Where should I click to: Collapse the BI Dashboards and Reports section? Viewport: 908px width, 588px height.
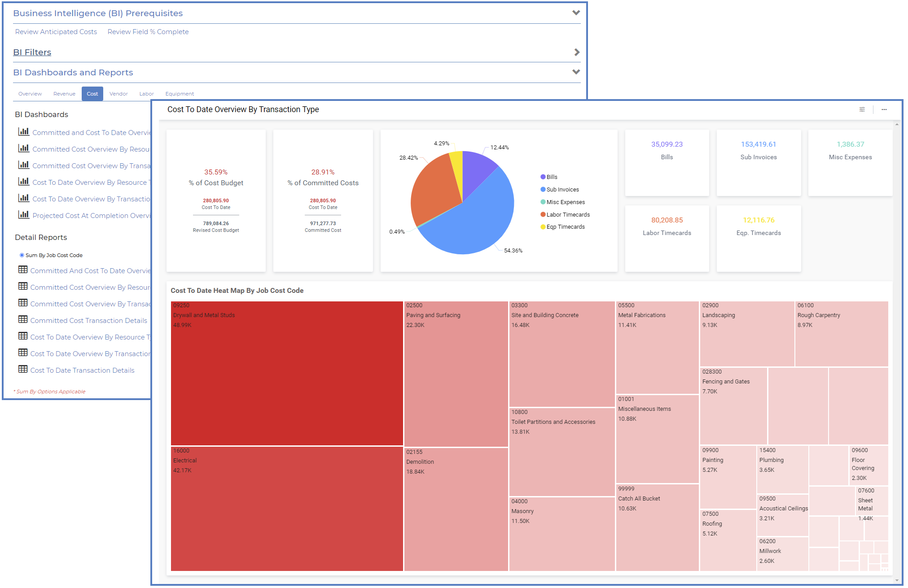576,72
